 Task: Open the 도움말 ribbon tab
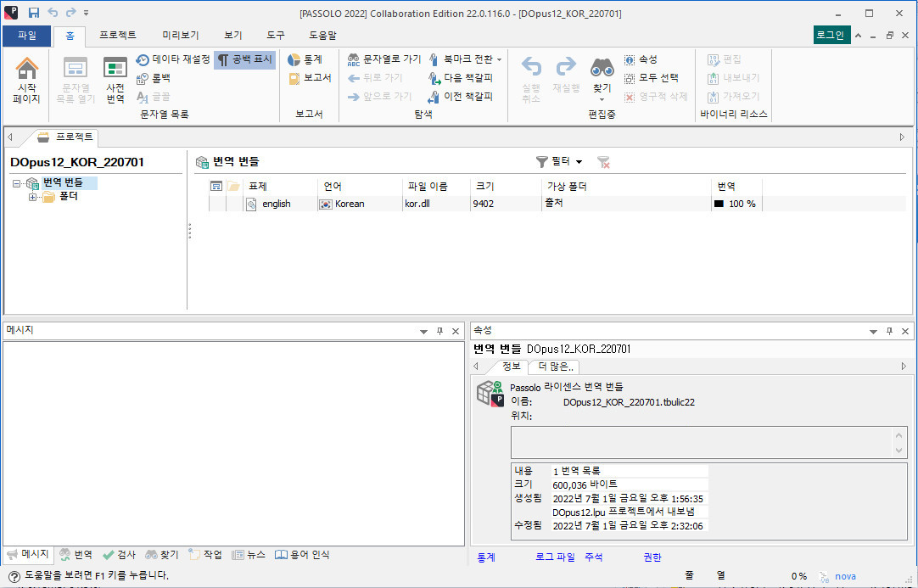click(x=322, y=36)
